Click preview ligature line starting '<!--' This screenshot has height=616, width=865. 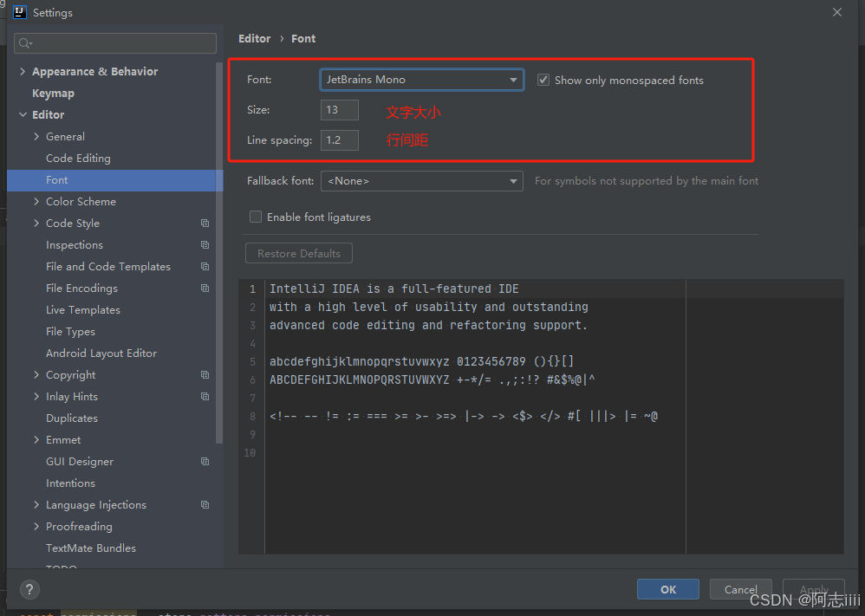point(464,416)
